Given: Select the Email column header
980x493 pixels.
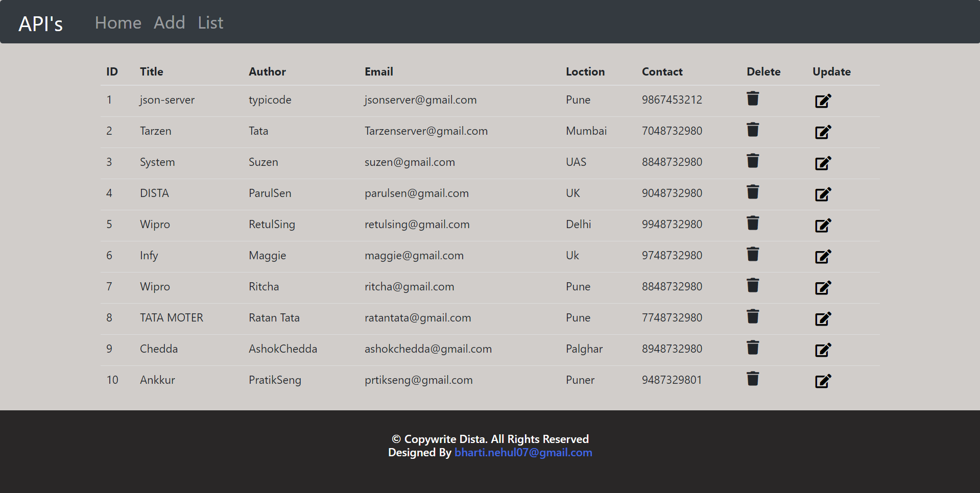Looking at the screenshot, I should [378, 71].
